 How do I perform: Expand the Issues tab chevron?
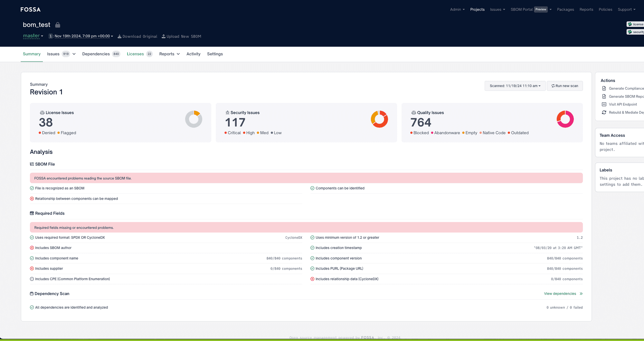click(x=74, y=54)
